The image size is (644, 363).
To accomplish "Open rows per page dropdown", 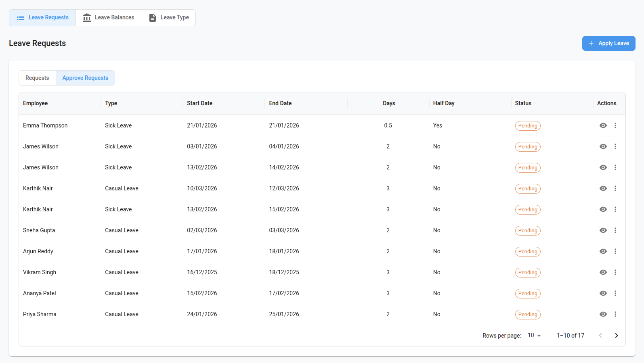I will 534,336.
